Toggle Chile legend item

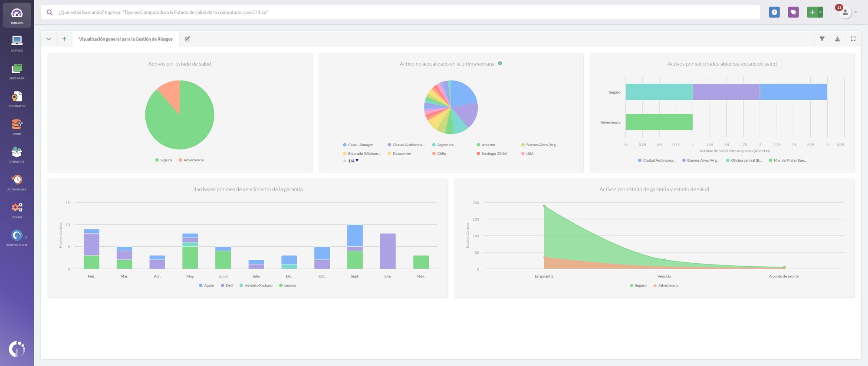[439, 154]
